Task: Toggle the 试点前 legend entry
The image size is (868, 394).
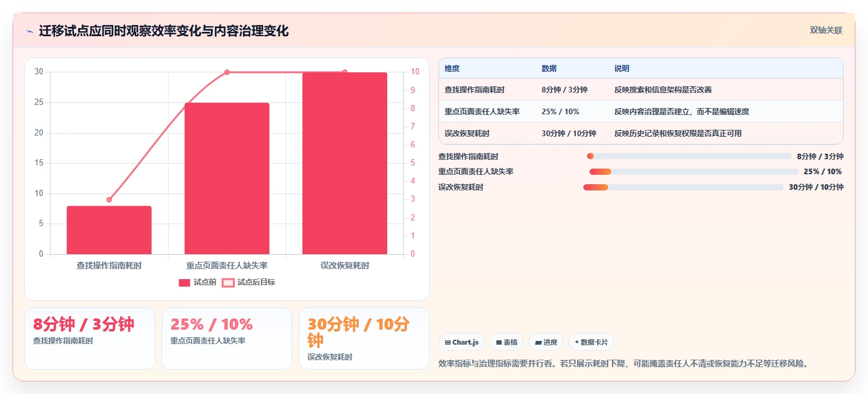Action: 198,282
